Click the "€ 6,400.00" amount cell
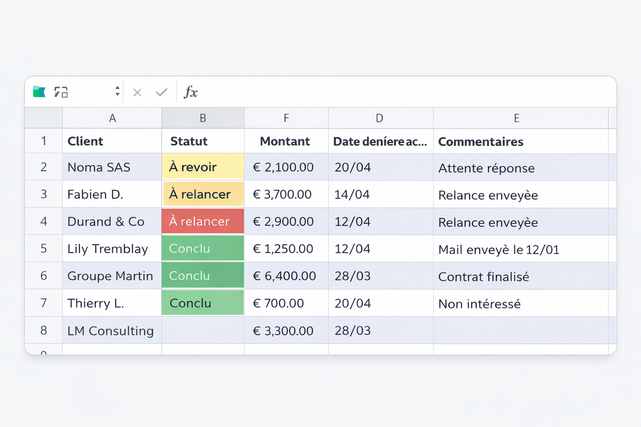This screenshot has width=641, height=427. (x=286, y=275)
